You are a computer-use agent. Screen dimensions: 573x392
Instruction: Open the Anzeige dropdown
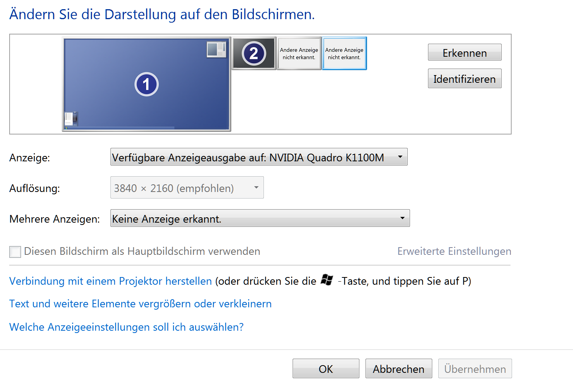click(x=259, y=157)
